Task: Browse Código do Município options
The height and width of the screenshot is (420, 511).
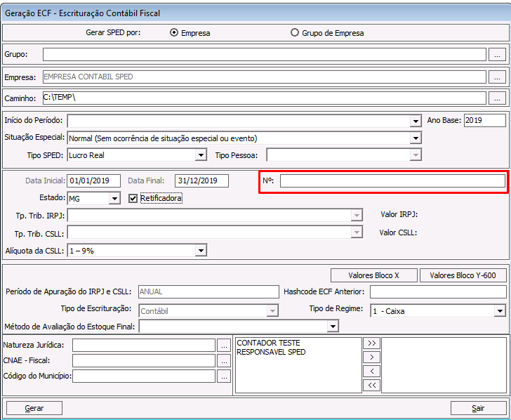Action: coord(224,376)
